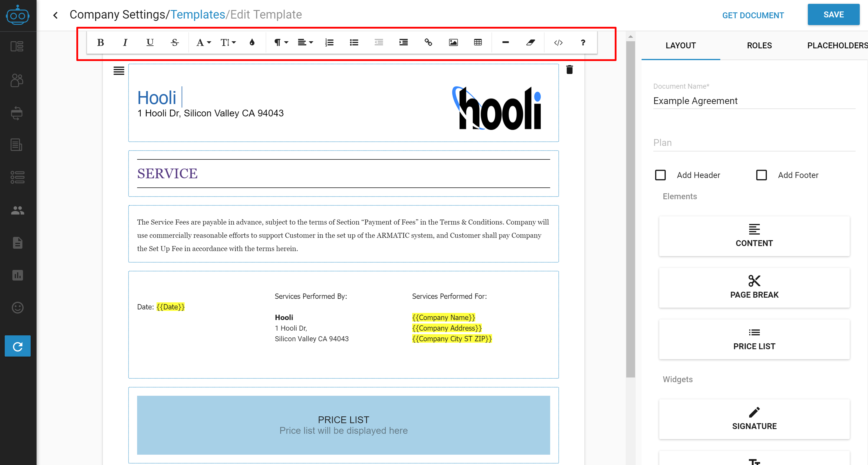Click the {{Date}} placeholder
Screen dimensions: 868x465
(x=170, y=307)
